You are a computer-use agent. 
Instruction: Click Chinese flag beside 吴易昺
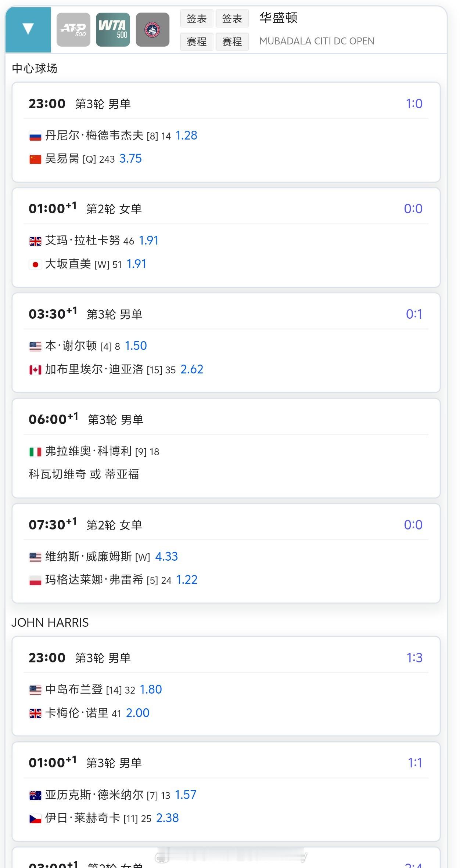tap(35, 159)
